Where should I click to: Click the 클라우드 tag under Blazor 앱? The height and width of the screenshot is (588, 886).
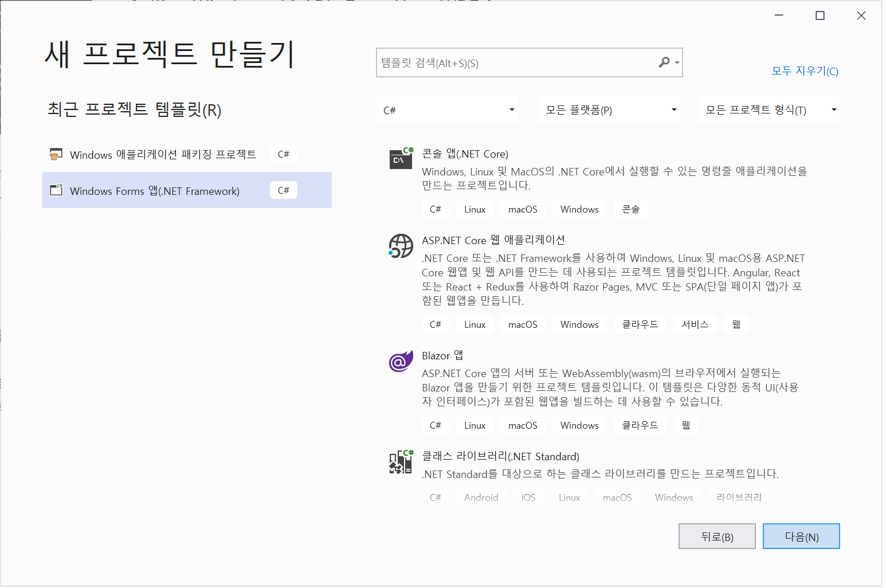(640, 425)
